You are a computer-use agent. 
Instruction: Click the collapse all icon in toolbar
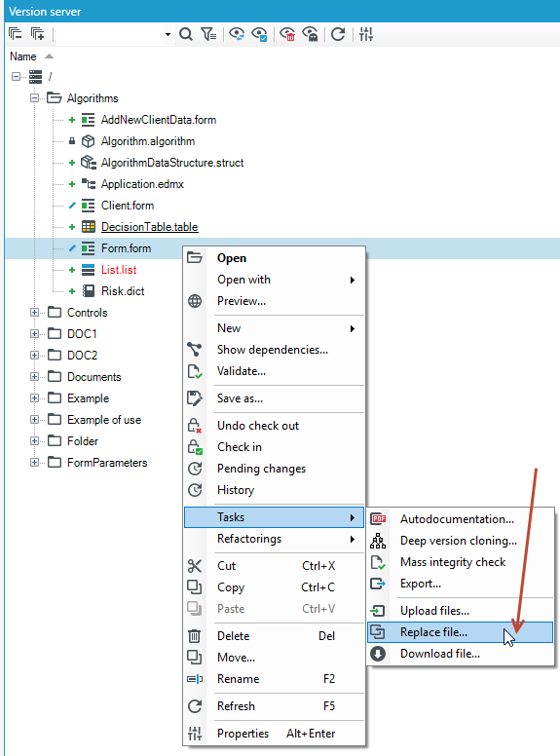click(x=16, y=34)
